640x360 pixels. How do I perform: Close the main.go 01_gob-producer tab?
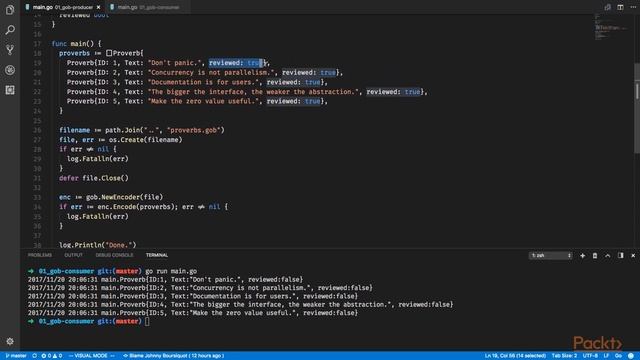click(x=98, y=7)
